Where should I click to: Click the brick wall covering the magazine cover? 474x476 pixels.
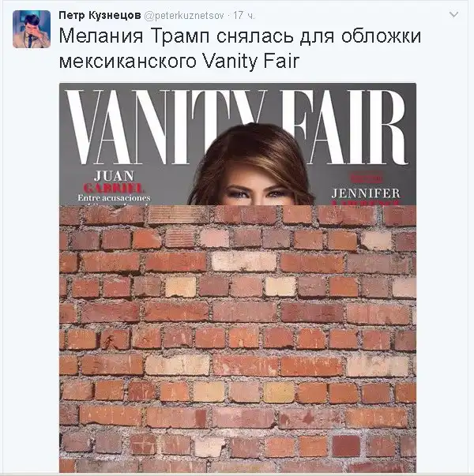pos(238,339)
